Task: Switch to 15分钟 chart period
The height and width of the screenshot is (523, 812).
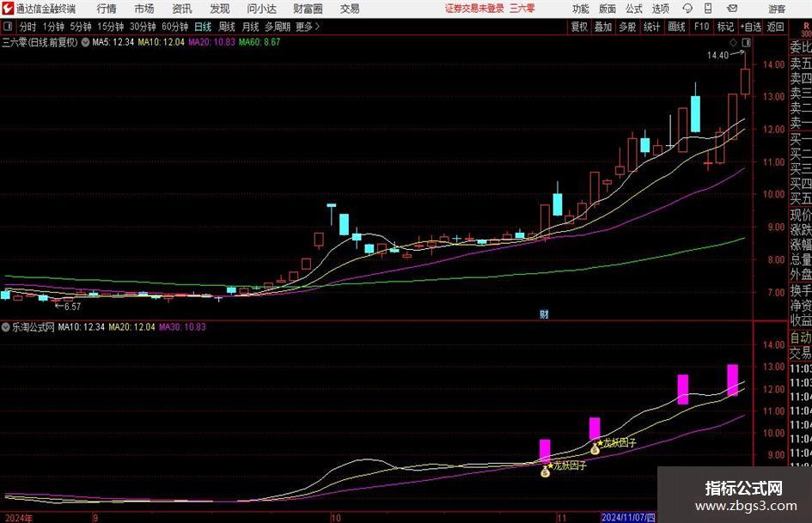Action: point(111,27)
